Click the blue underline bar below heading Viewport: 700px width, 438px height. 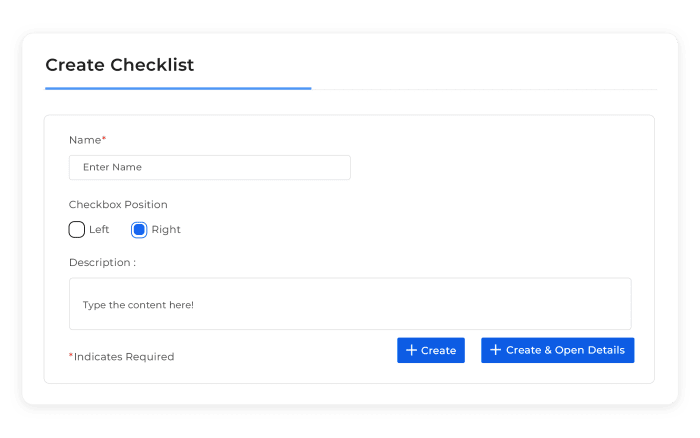(x=178, y=88)
